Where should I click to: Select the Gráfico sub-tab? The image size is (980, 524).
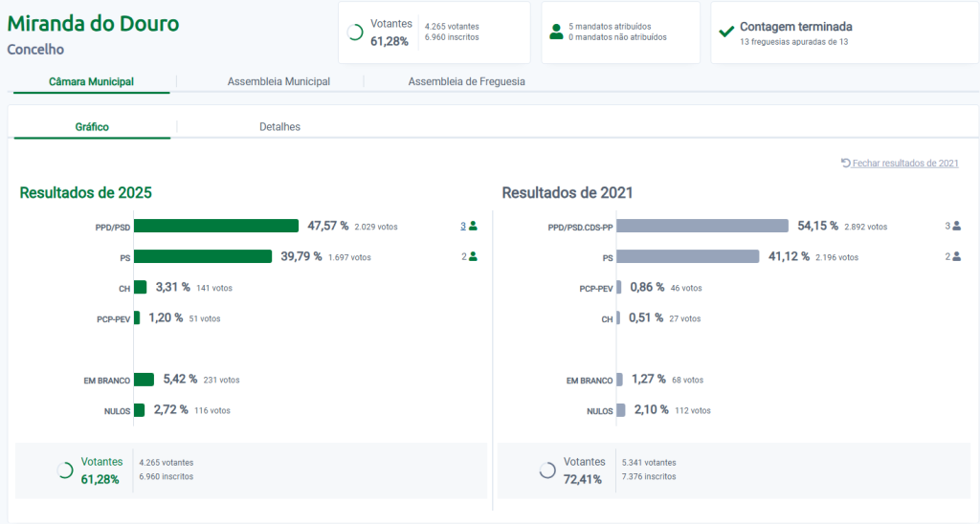tap(92, 127)
